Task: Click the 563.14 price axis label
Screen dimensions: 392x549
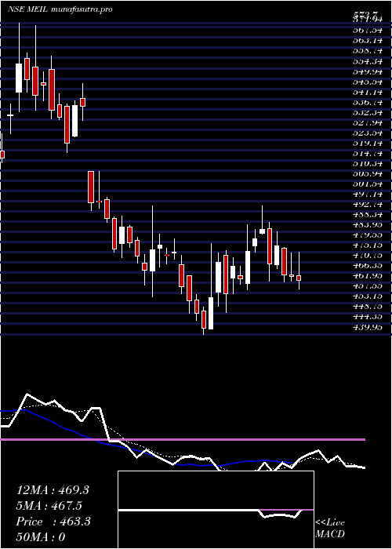Action: [x=368, y=40]
